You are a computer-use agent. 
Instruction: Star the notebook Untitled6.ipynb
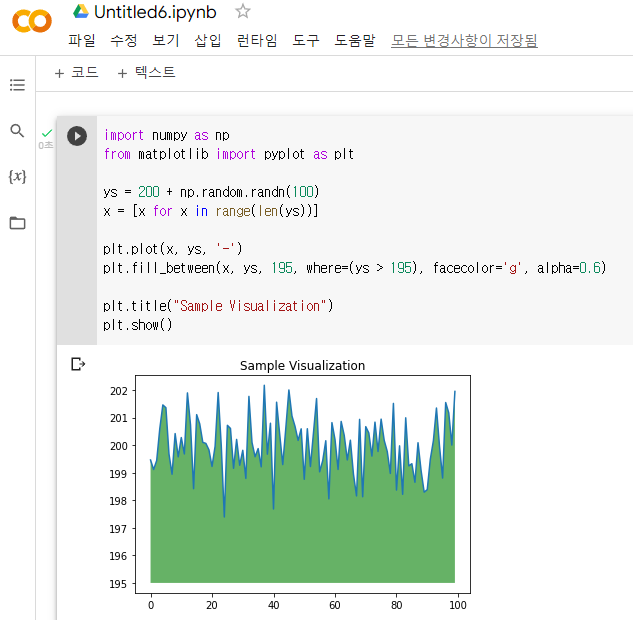(x=243, y=11)
